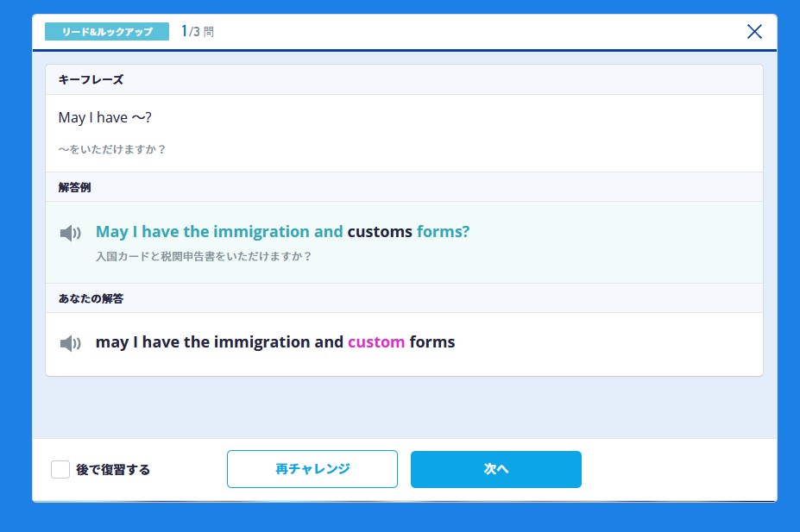Image resolution: width=800 pixels, height=532 pixels.
Task: Click the sentence 入国カードと税関申告書をいただけますか？
Action: pos(204,256)
